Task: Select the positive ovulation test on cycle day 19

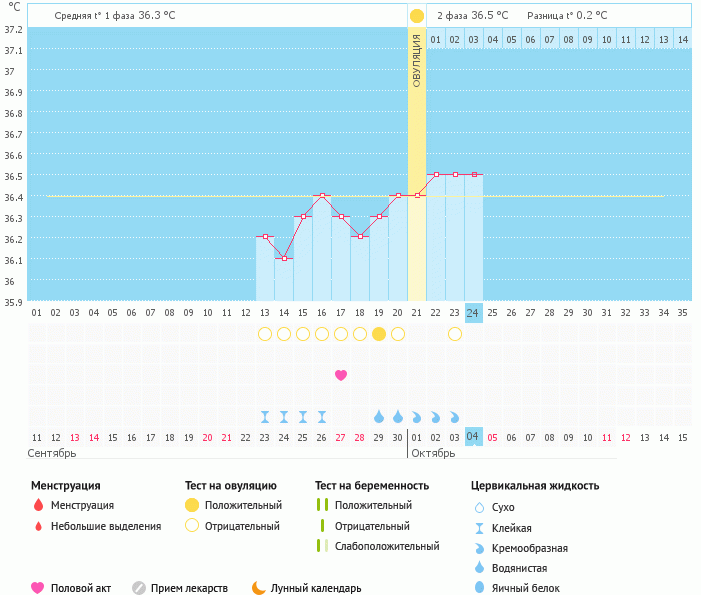Action: [x=379, y=334]
